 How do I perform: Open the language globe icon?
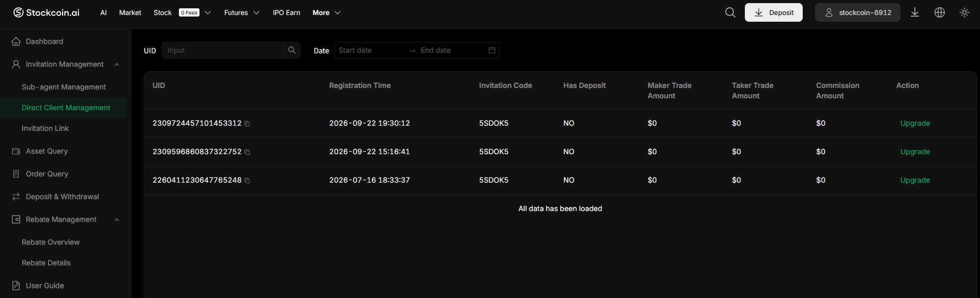pyautogui.click(x=940, y=12)
